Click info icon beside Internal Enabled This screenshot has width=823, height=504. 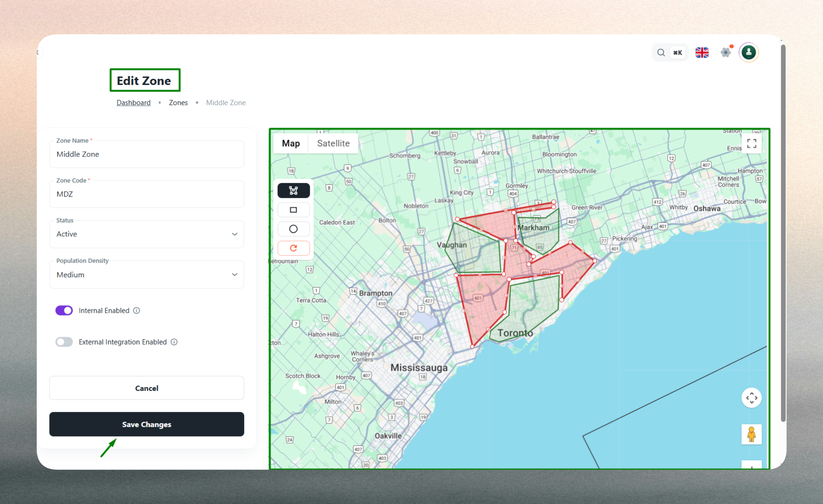click(137, 311)
